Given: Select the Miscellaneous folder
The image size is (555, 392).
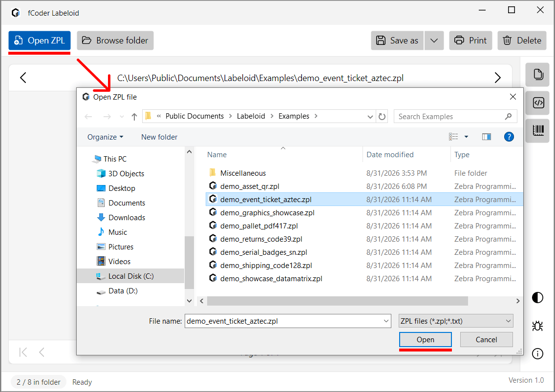Looking at the screenshot, I should [364, 173].
